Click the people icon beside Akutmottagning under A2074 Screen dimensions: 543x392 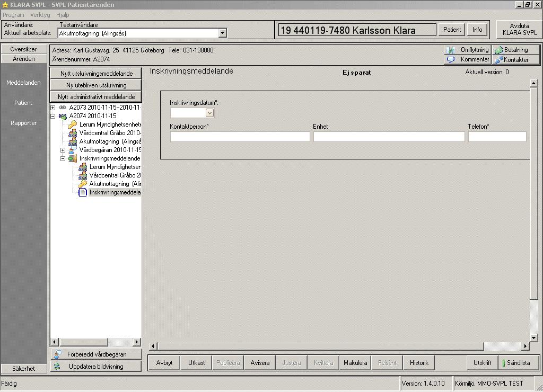pos(72,141)
